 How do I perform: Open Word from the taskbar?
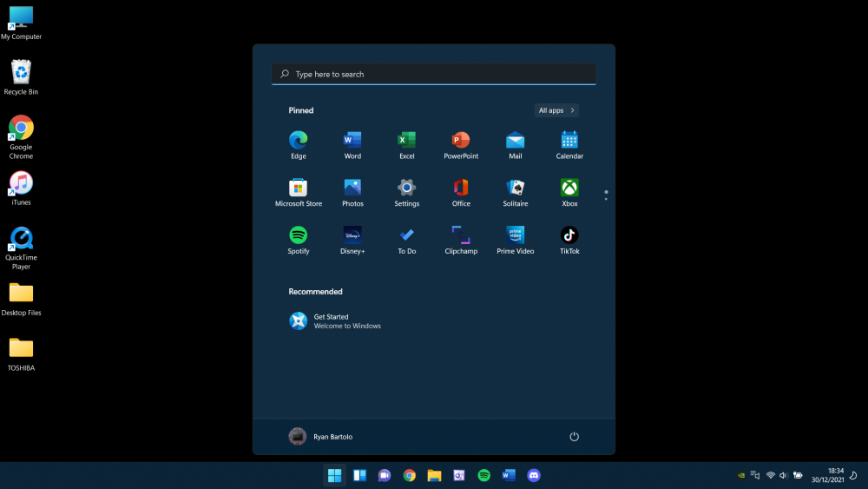click(x=509, y=475)
